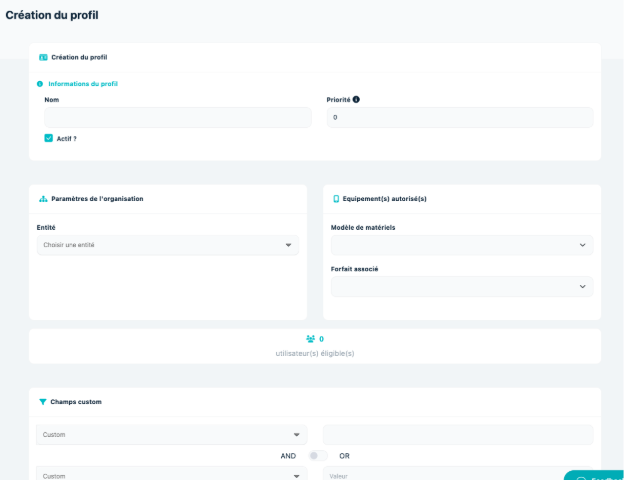Open the Entité dropdown
This screenshot has width=624, height=480.
pyautogui.click(x=168, y=245)
